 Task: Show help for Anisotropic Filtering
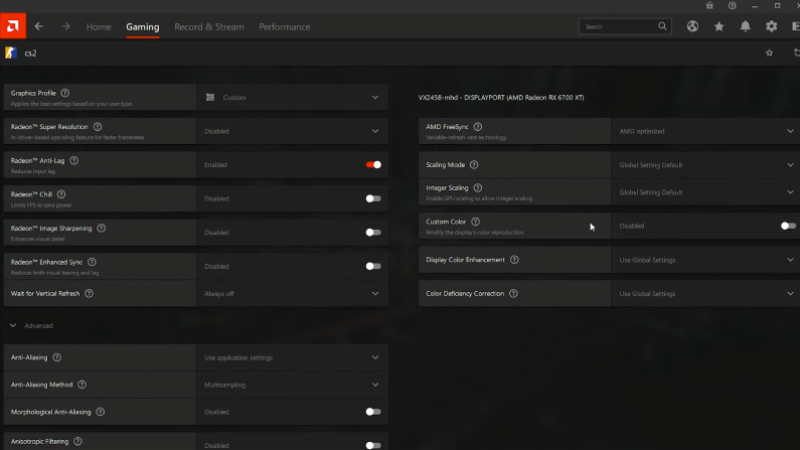pos(78,441)
